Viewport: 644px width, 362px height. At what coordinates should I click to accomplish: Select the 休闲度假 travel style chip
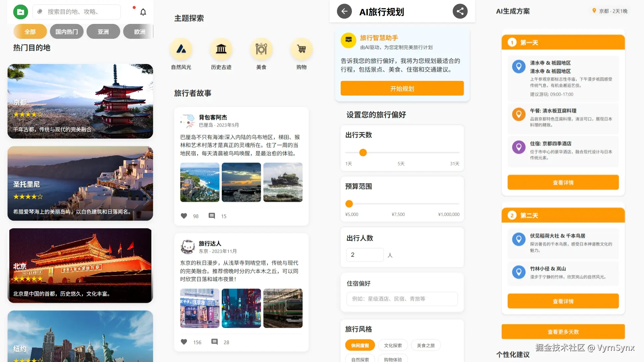(x=360, y=345)
